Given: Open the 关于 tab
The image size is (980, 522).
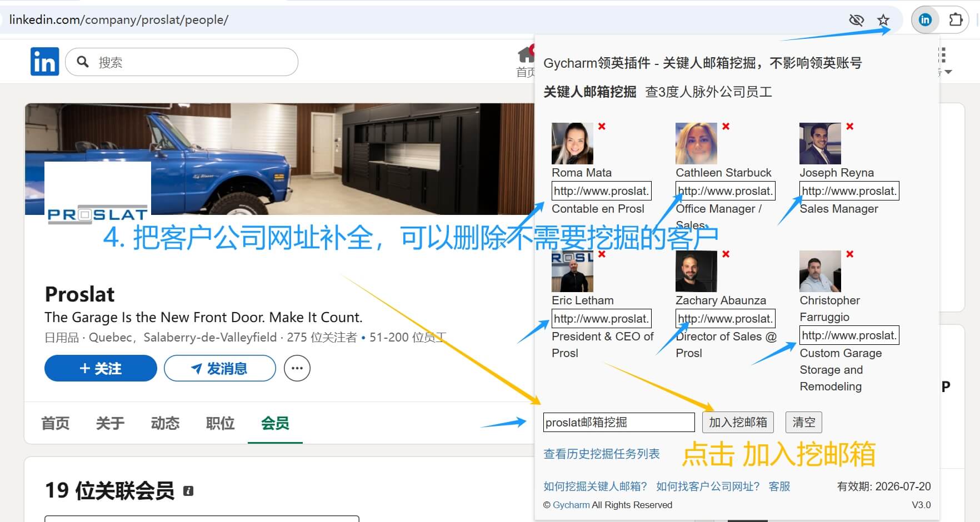Looking at the screenshot, I should (x=110, y=423).
